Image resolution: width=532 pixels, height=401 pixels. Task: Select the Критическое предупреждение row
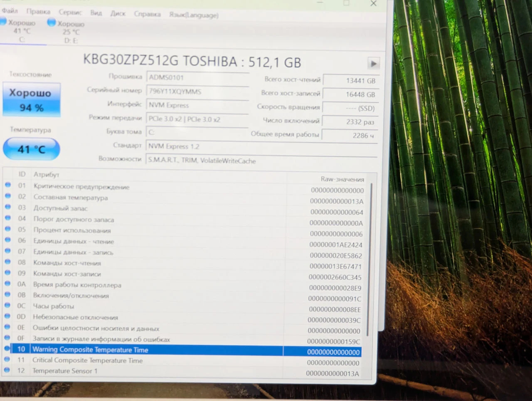click(185, 188)
